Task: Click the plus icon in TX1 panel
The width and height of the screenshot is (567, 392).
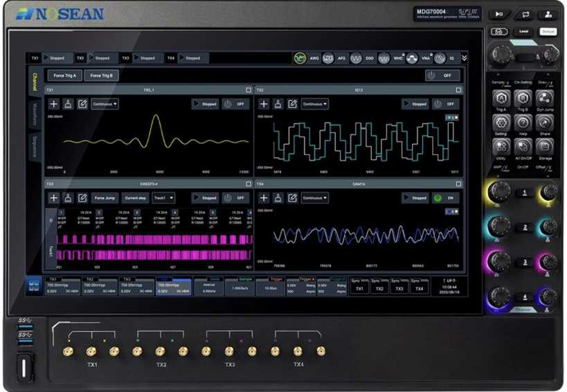Action: 53,104
